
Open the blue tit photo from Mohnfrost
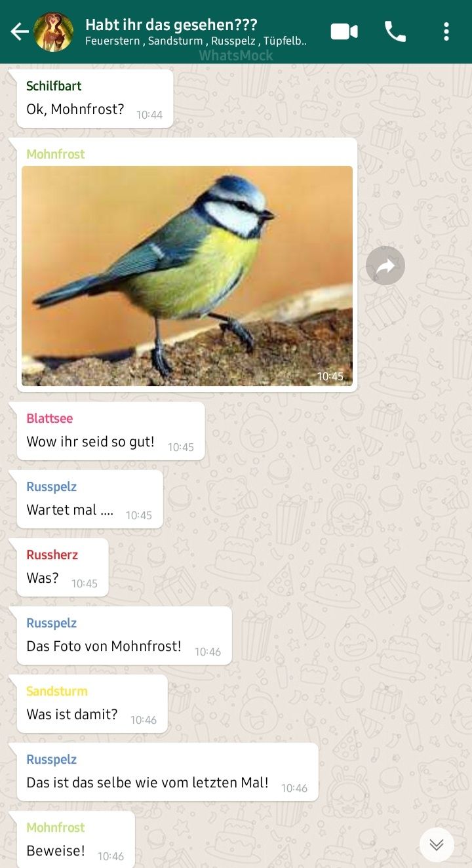click(187, 276)
